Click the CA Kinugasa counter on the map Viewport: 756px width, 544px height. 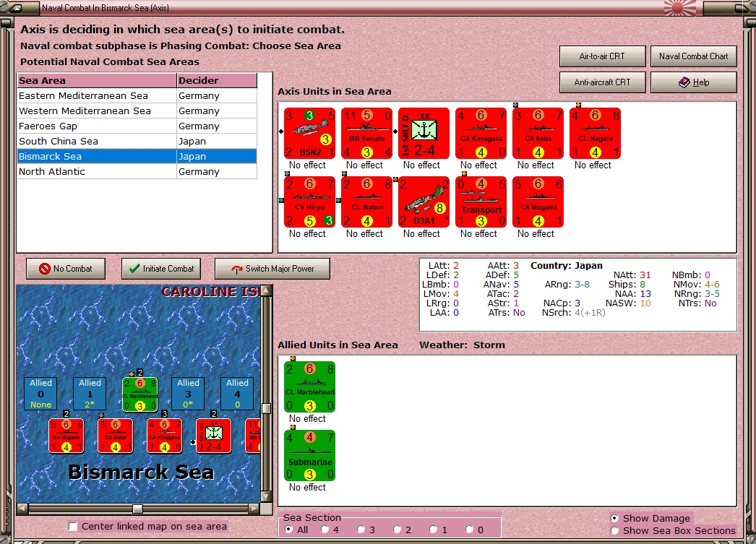pos(164,436)
